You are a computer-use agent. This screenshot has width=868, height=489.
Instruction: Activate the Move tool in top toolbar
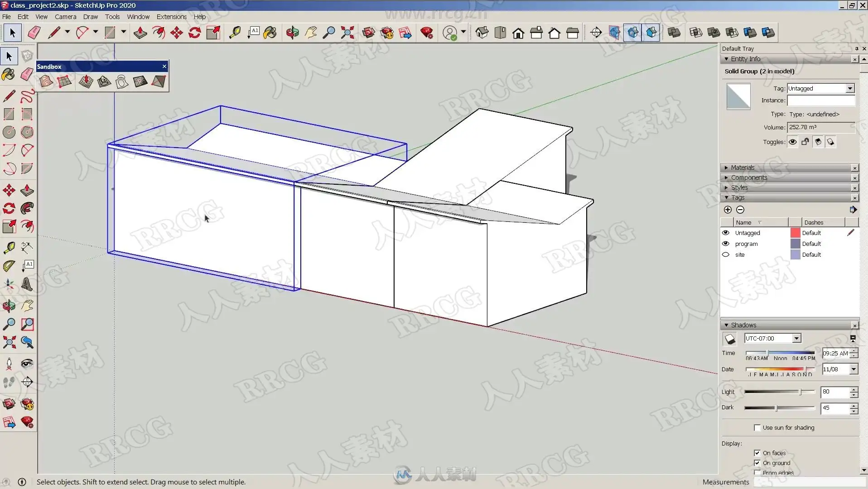(x=176, y=33)
